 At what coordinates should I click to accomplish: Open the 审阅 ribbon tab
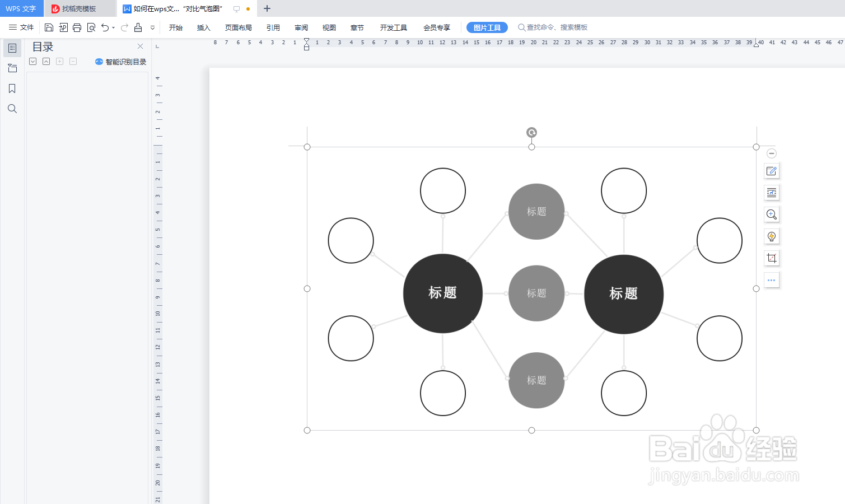301,27
